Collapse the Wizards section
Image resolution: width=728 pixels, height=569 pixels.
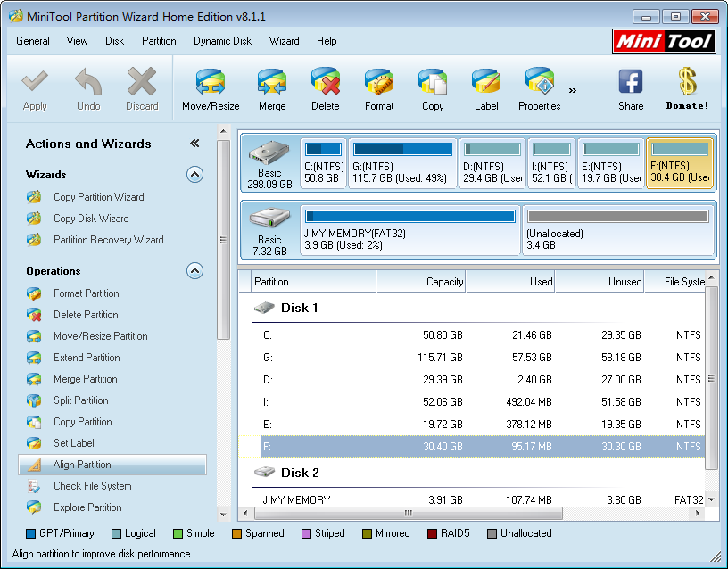194,175
